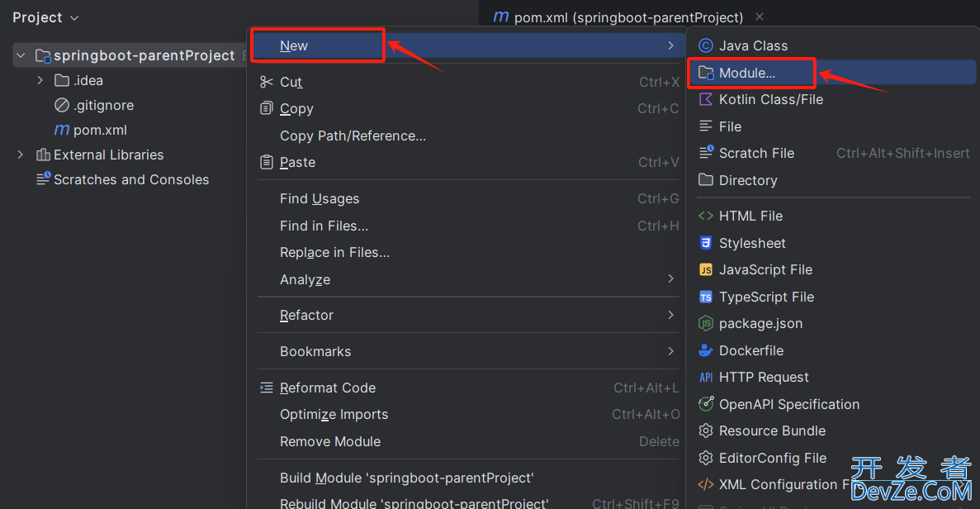
Task: Click the HTTP Request API icon
Action: [706, 377]
